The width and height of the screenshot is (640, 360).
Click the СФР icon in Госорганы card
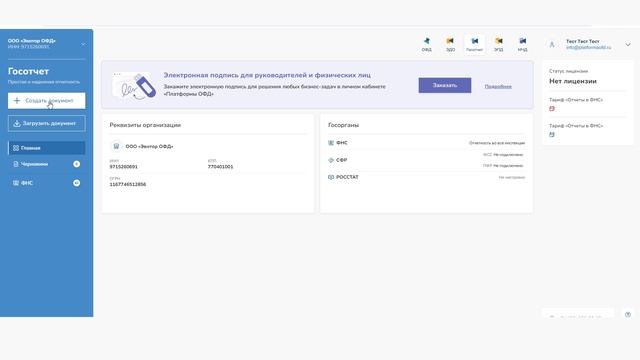pos(331,160)
